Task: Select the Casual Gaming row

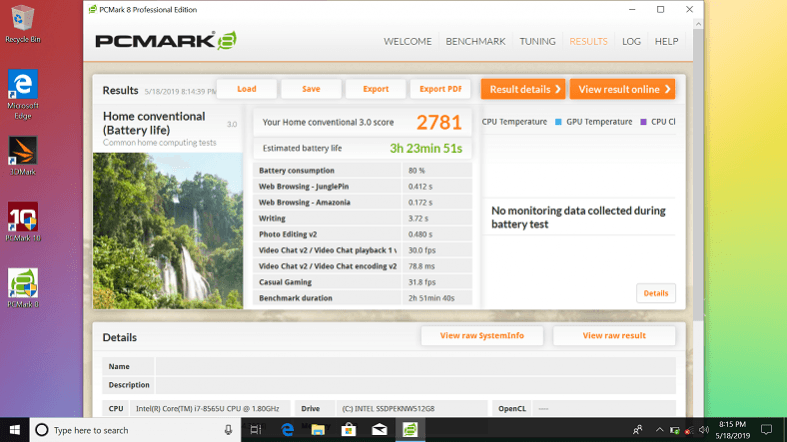Action: point(362,282)
